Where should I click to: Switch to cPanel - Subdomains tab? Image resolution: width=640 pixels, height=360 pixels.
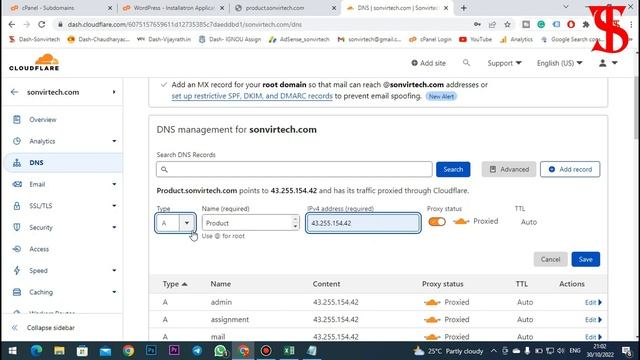click(60, 8)
